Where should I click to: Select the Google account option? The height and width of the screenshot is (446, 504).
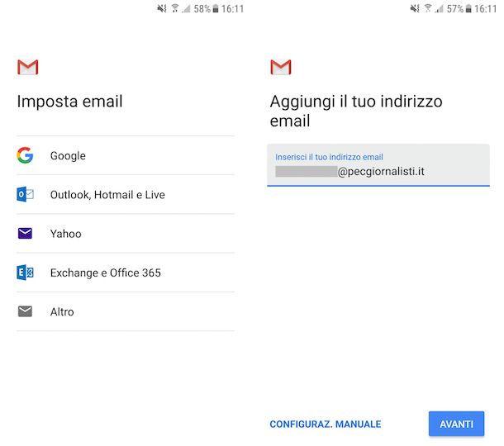[126, 156]
